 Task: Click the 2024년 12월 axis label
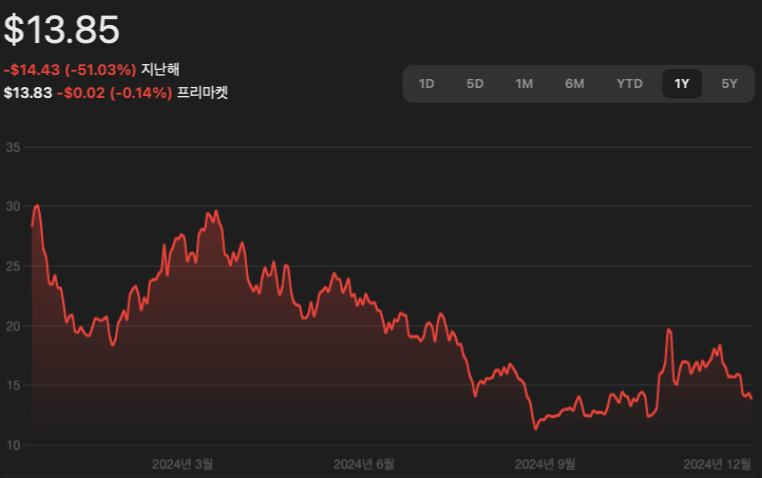[717, 464]
